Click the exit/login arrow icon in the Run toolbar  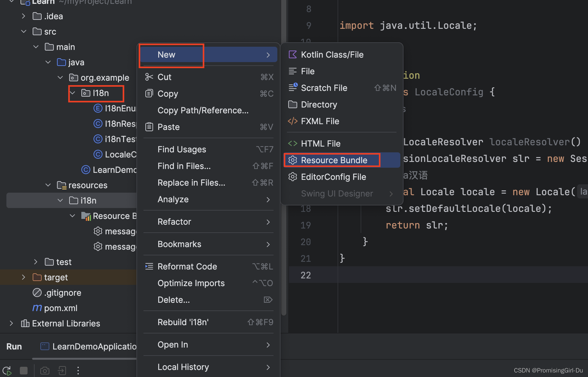[x=62, y=371]
